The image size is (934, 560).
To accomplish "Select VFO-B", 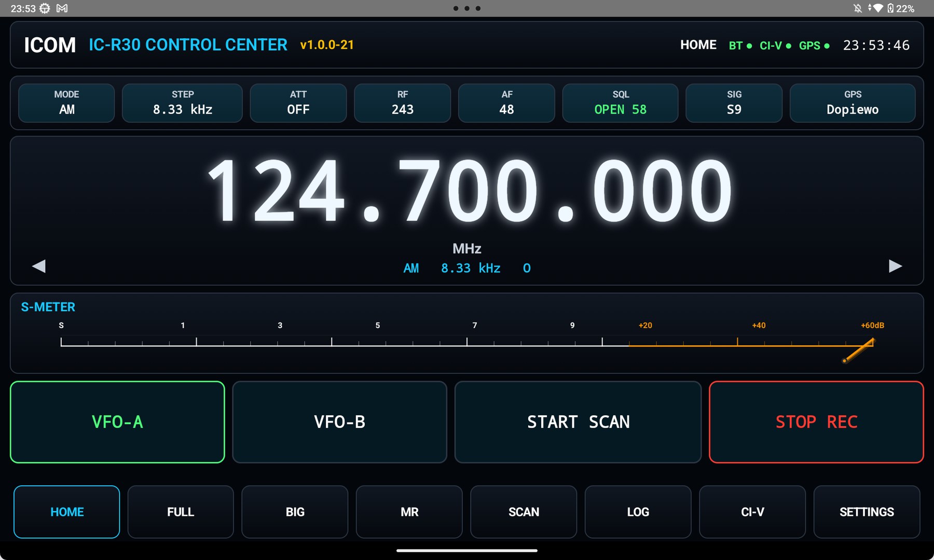I will pyautogui.click(x=339, y=422).
